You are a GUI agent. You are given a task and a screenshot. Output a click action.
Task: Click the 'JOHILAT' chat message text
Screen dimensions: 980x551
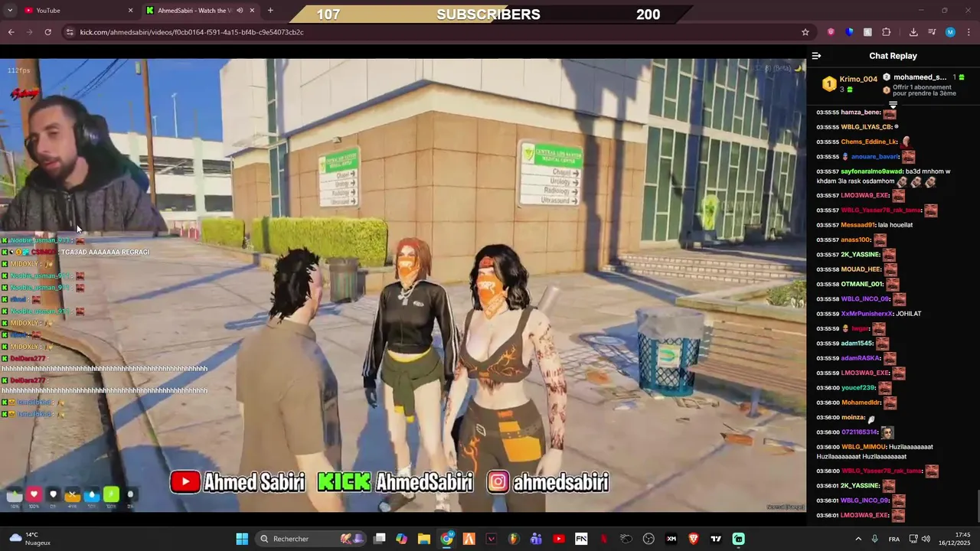[x=909, y=314]
